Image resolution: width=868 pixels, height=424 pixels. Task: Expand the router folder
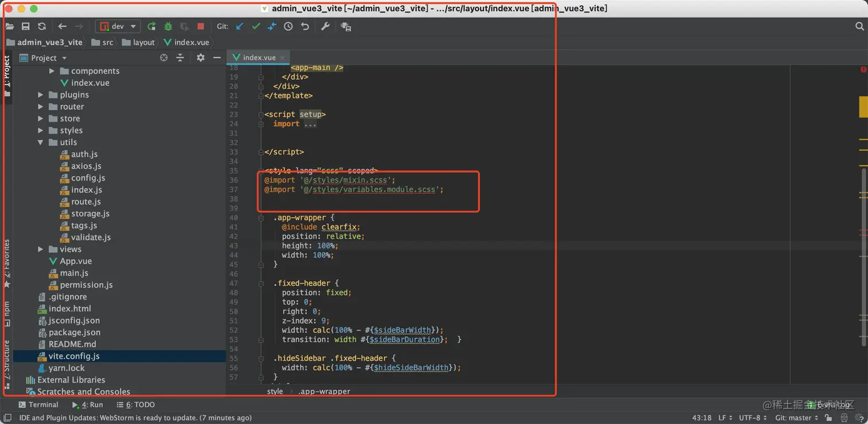40,107
